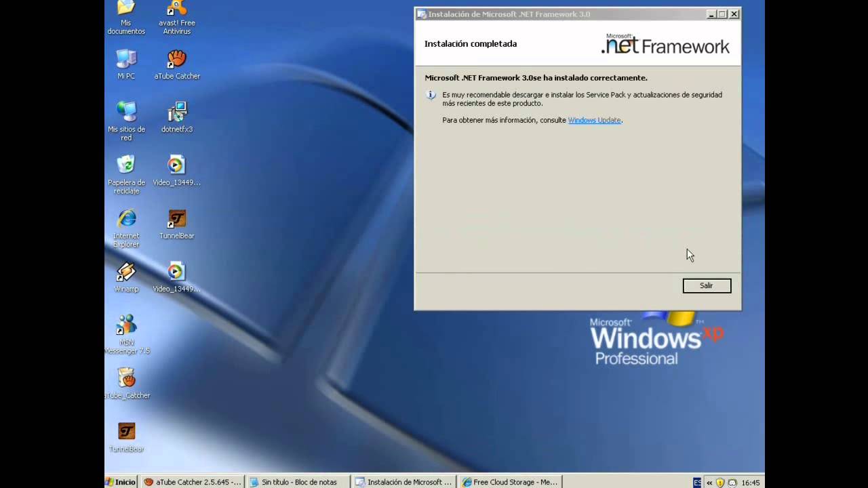Viewport: 868px width, 488px height.
Task: Click '.NET Framework 3.0 se ha instalado correctamente' message
Action: tap(536, 78)
